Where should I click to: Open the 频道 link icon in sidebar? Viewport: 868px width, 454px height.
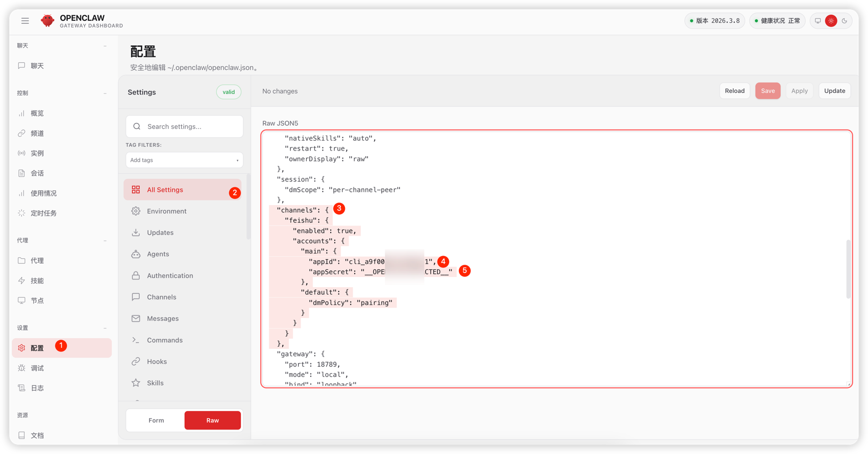tap(21, 133)
